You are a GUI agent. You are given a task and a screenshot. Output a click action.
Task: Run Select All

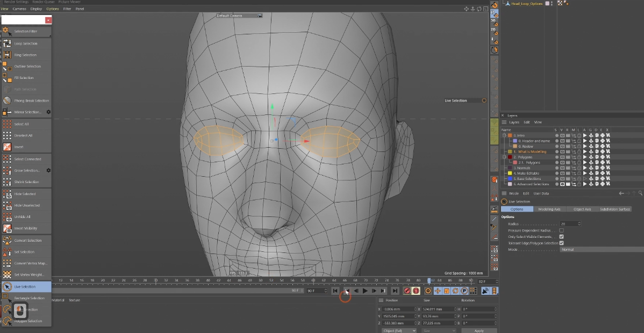tap(26, 124)
